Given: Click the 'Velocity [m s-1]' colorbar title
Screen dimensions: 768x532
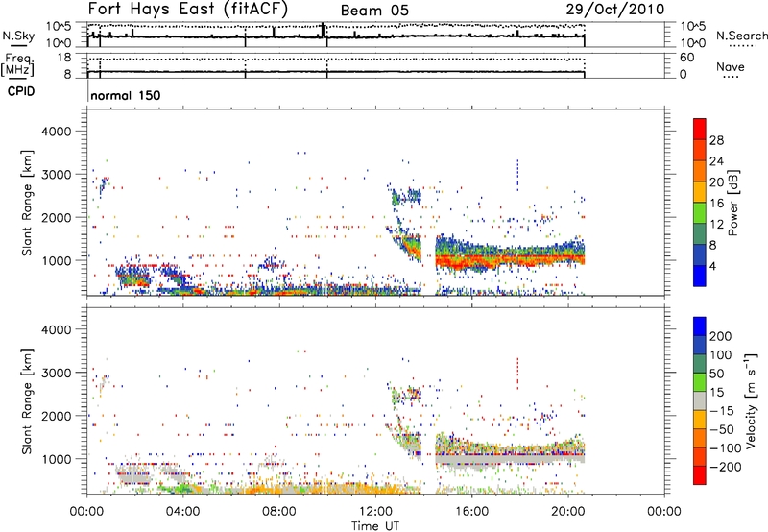Looking at the screenshot, I should [751, 400].
